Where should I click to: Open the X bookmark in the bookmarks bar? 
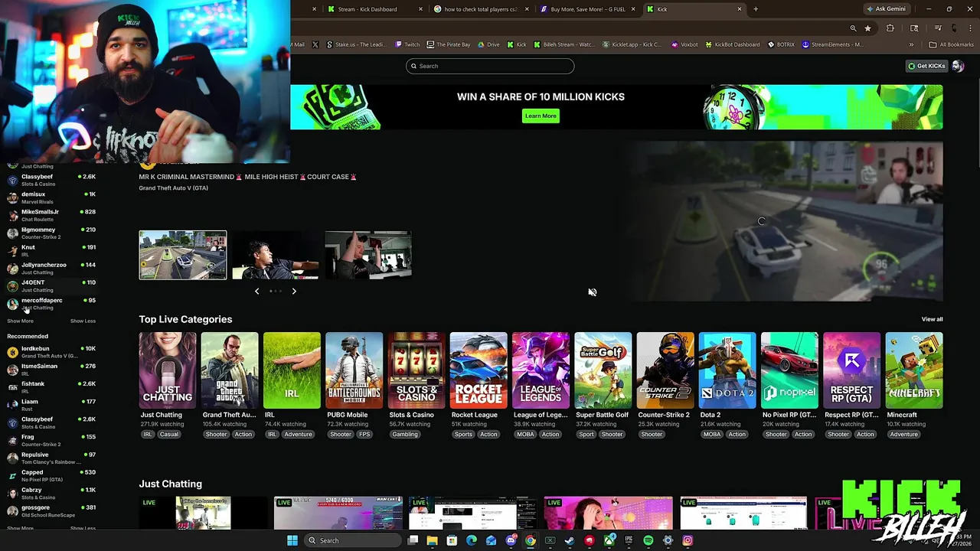point(315,44)
